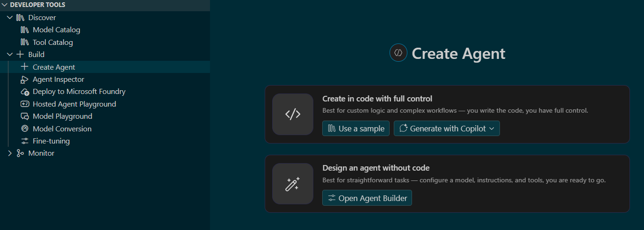Open Tool Catalog in the tree
Screen dimensions: 644x230
click(x=53, y=42)
